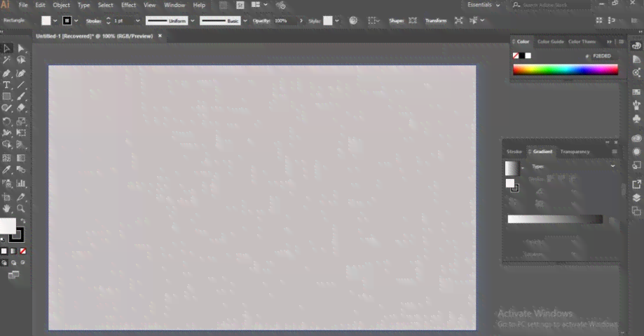Click Transform in control bar

[436, 20]
